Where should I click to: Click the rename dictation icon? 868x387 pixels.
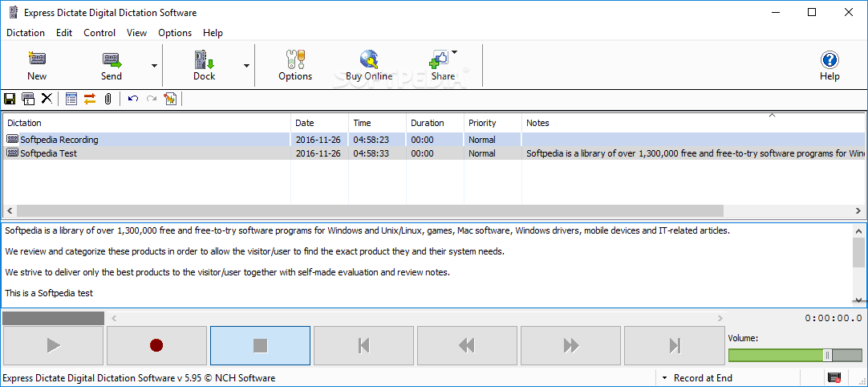28,99
